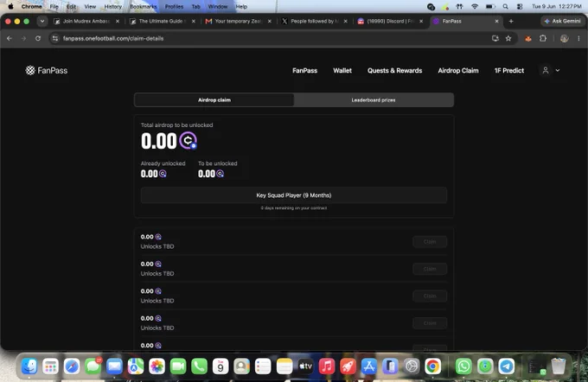Screen dimensions: 588x382
Task: Click the Claim button in the first unlock row
Action: (430, 242)
